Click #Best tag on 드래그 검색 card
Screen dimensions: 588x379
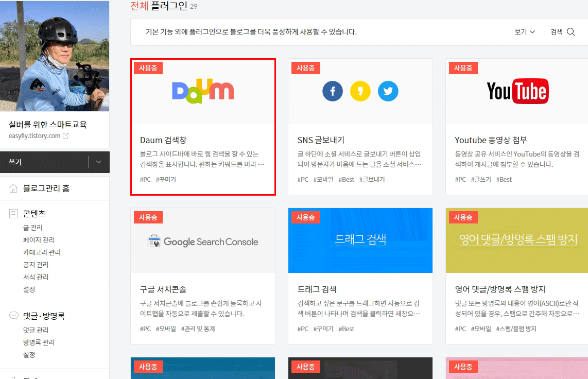pos(346,329)
